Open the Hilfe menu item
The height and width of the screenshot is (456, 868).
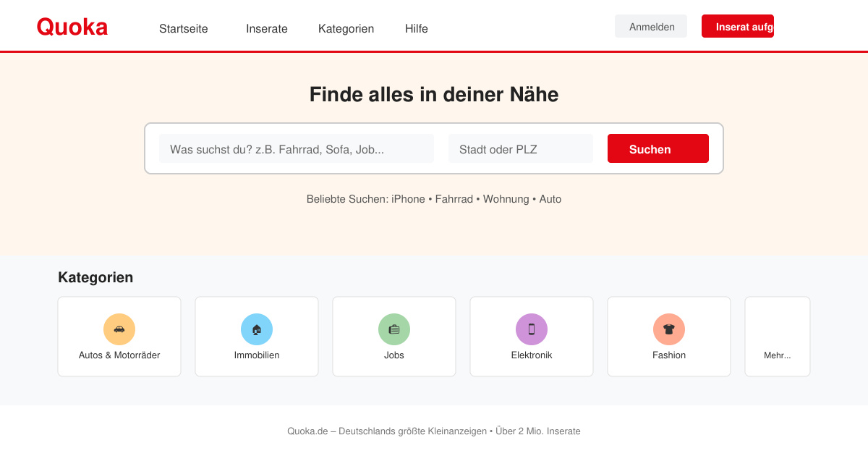(x=417, y=29)
